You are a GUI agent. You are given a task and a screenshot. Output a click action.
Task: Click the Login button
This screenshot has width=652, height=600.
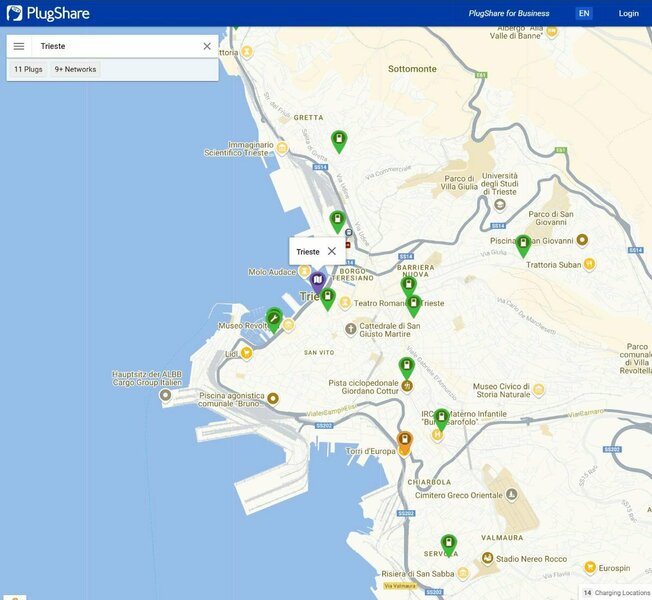(x=628, y=13)
